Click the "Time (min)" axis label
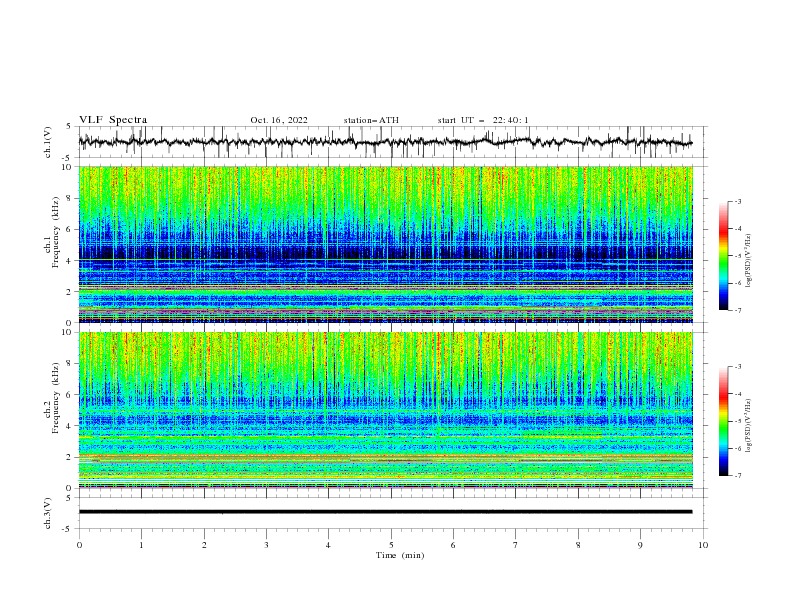792x612 pixels. (x=400, y=555)
